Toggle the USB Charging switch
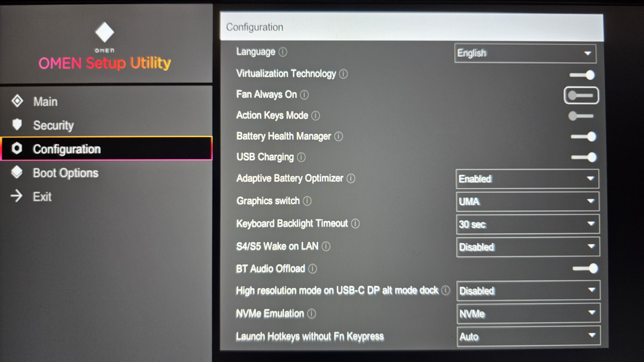 [x=584, y=157]
